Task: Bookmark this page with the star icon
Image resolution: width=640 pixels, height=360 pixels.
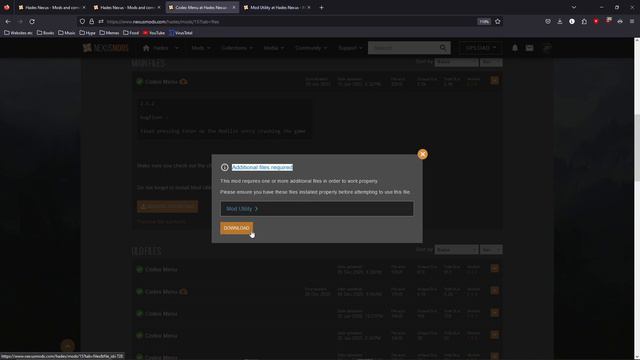Action: [x=498, y=21]
